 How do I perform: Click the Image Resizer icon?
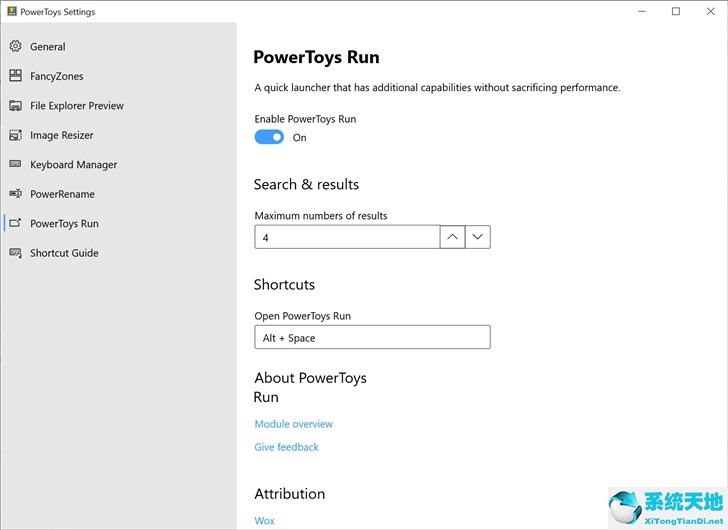[x=15, y=135]
